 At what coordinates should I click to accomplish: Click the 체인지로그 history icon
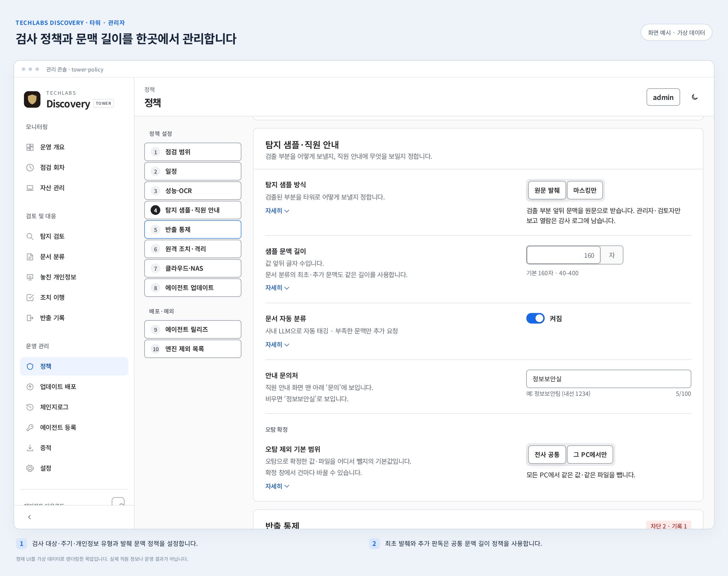[x=30, y=407]
